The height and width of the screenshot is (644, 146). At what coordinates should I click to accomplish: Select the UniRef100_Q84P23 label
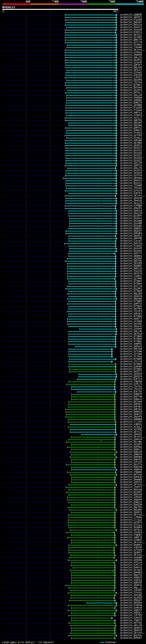tap(131, 414)
